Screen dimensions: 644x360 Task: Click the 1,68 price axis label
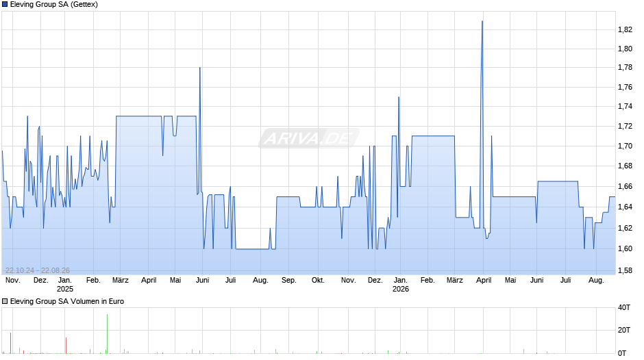pos(625,166)
